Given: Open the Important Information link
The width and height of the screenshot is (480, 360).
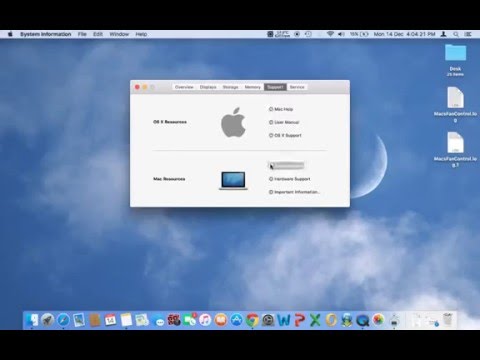Looking at the screenshot, I should [x=295, y=192].
